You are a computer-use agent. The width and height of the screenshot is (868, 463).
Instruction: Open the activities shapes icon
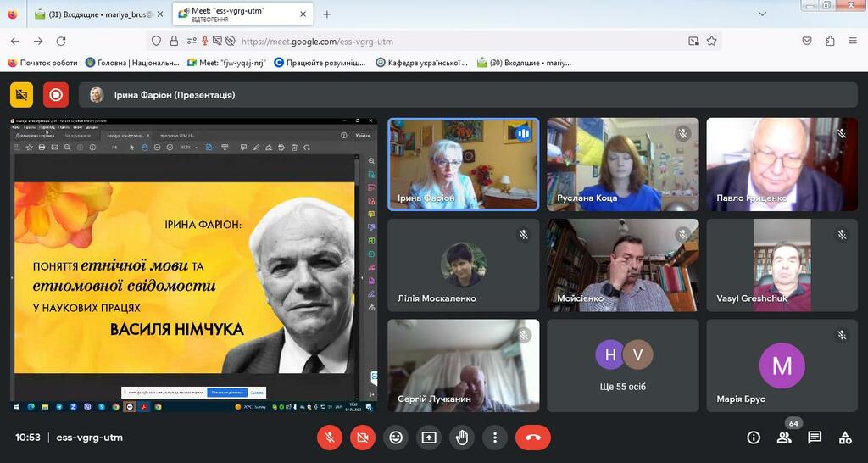(x=845, y=438)
